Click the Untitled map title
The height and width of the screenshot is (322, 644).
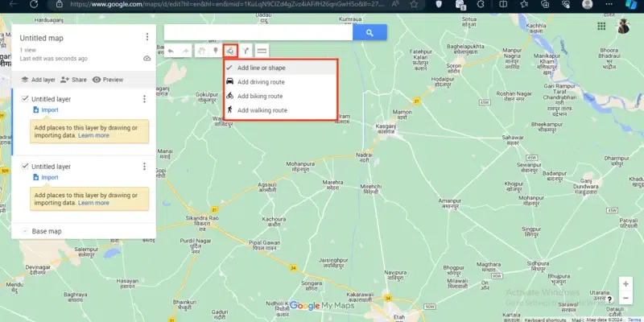click(x=42, y=38)
